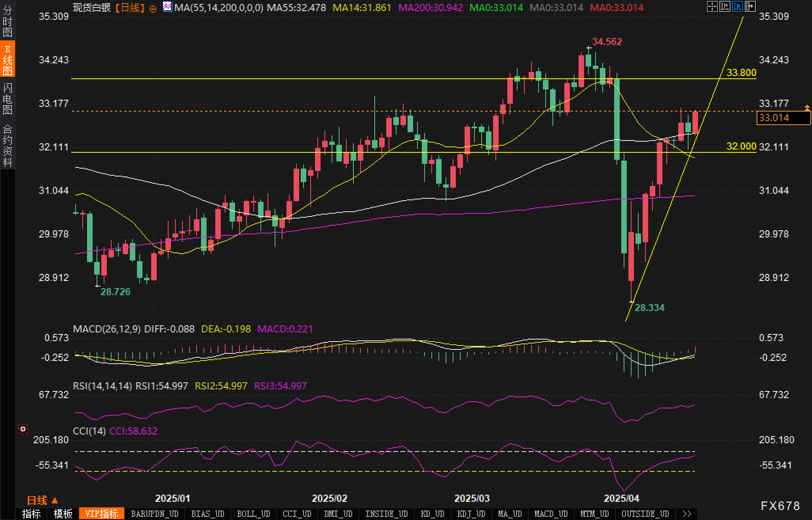Select the K线图 sidebar mode
This screenshot has width=812, height=520.
[8, 59]
